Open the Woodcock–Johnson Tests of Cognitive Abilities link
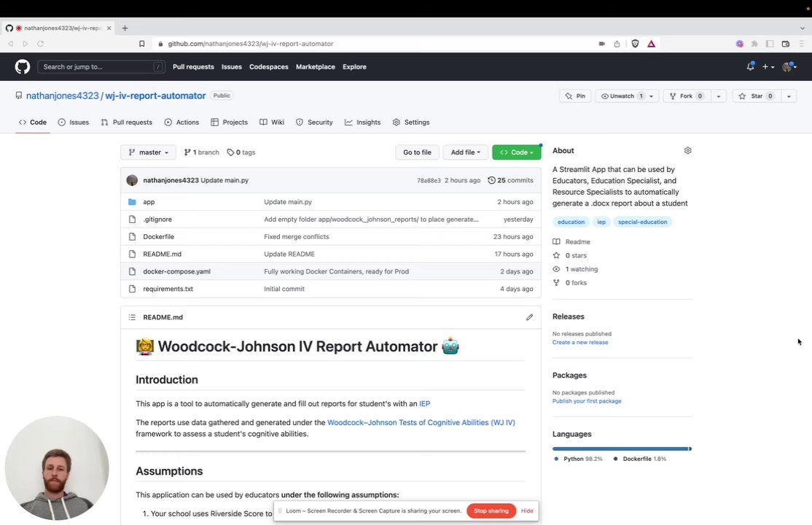The image size is (812, 525). coord(421,422)
